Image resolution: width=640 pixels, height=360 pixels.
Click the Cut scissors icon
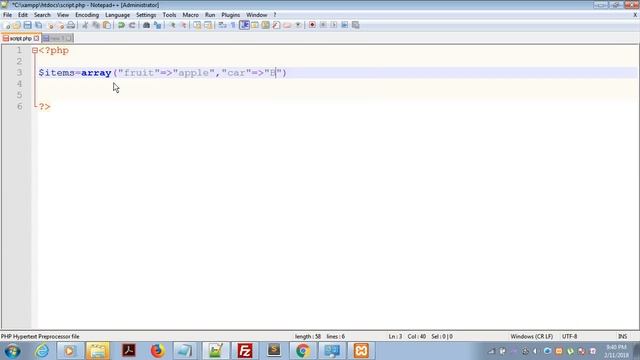click(85, 25)
